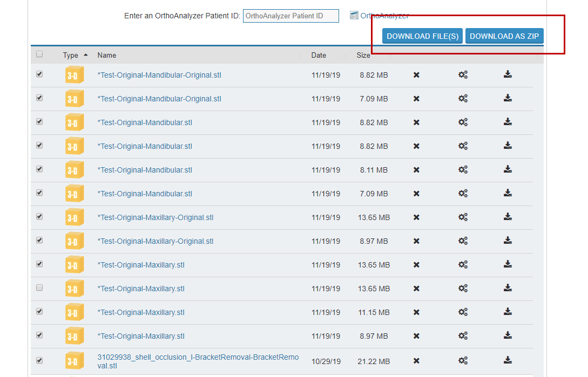The height and width of the screenshot is (377, 588).
Task: Click the Download as ZIP button
Action: point(504,36)
